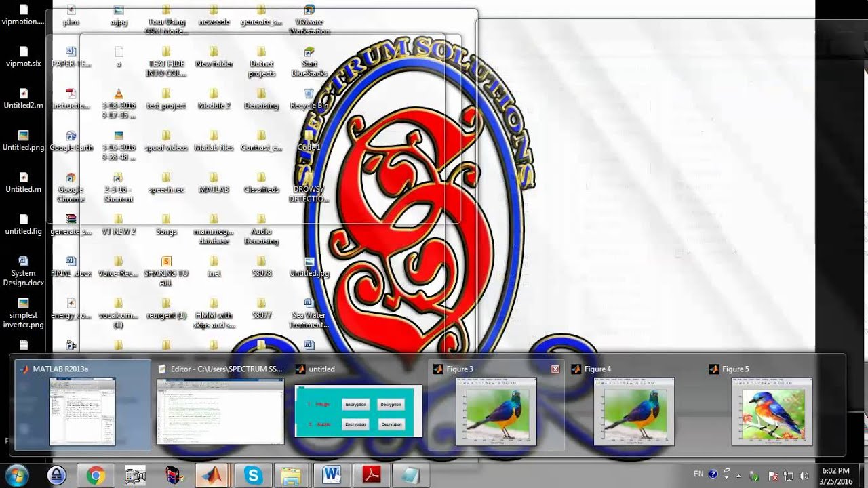Select simplest inverter.png on the desktop
This screenshot has width=868, height=488.
[24, 312]
